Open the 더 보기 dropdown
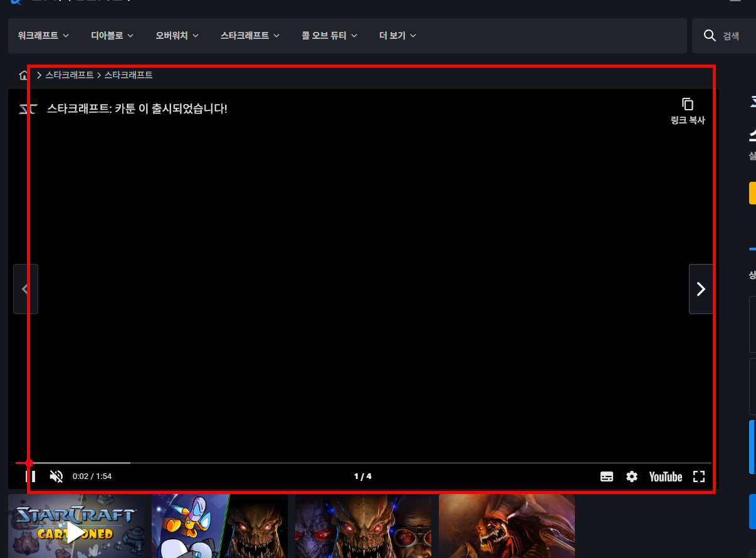 click(396, 36)
